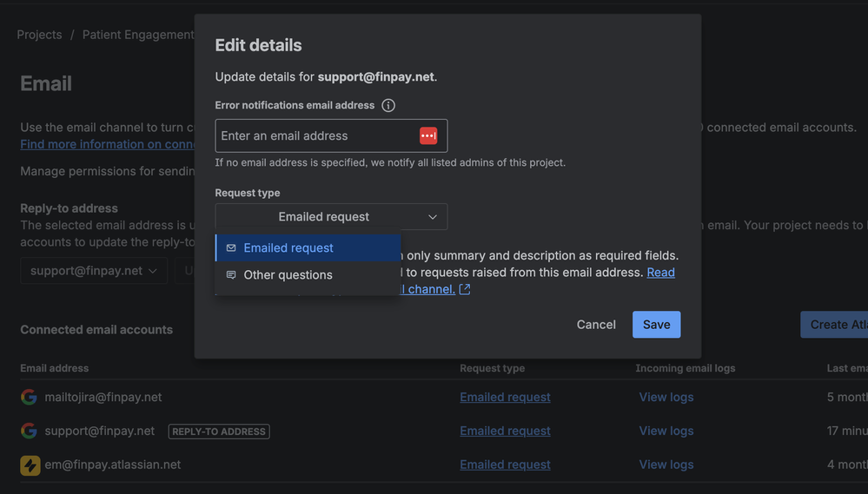The height and width of the screenshot is (494, 868).
Task: View logs for em@finpay.atlassian.net
Action: click(666, 464)
